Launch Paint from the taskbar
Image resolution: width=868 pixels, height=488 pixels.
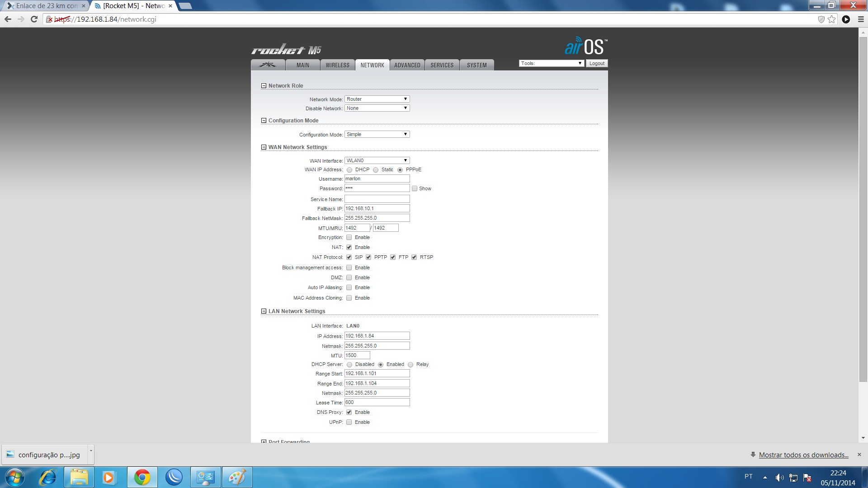point(237,477)
